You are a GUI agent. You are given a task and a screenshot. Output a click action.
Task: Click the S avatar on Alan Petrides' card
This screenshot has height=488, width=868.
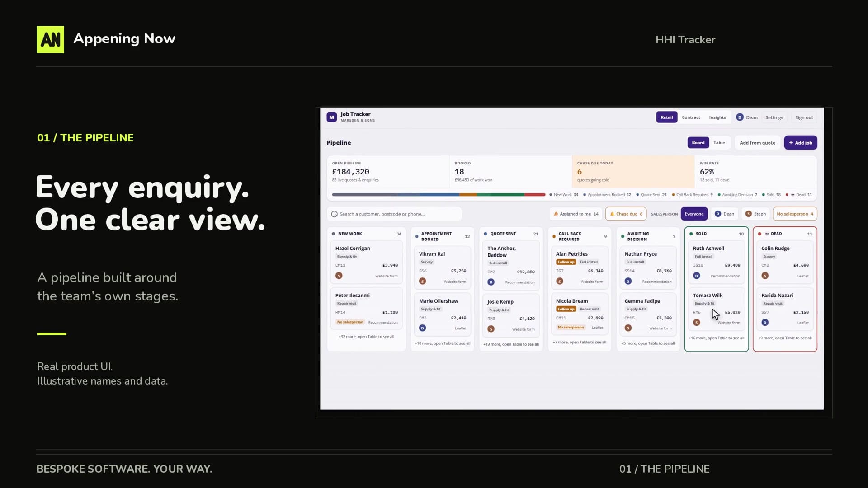(x=560, y=281)
